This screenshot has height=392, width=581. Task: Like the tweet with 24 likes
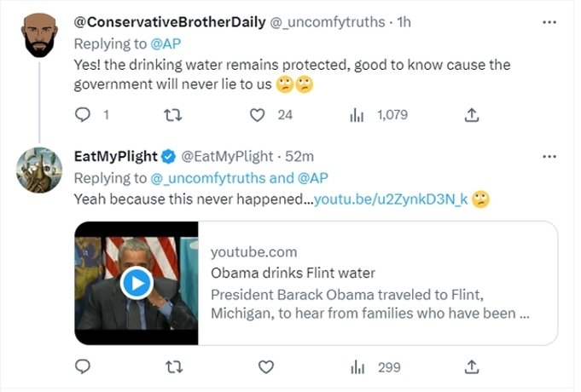click(258, 115)
